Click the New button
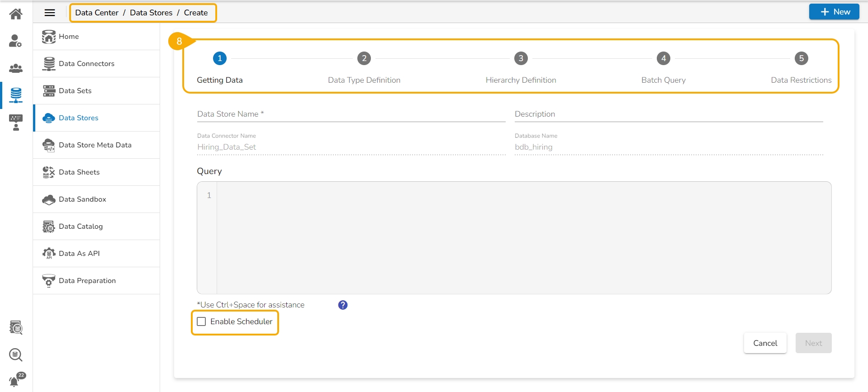The width and height of the screenshot is (868, 392). 834,12
